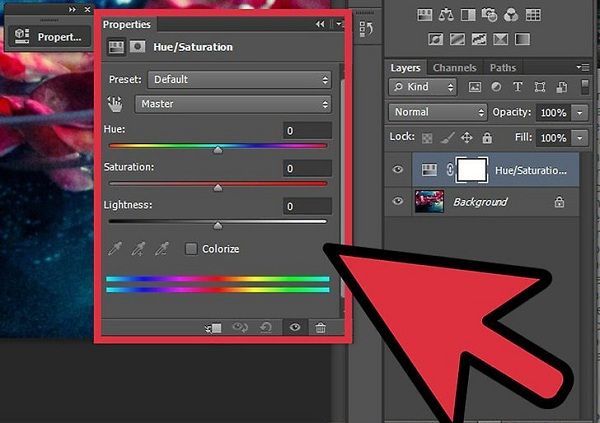Switch to the Channels tab
Viewport: 600px width, 423px height.
click(x=453, y=68)
